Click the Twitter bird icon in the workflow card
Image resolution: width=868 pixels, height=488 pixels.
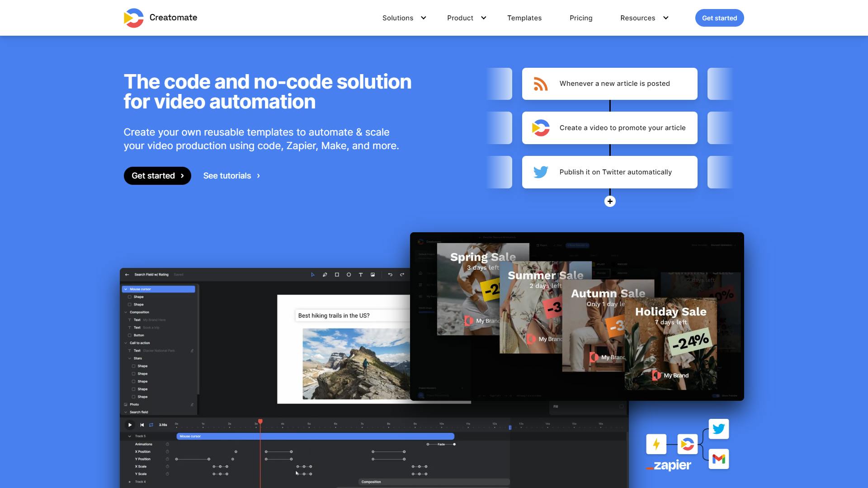[540, 172]
